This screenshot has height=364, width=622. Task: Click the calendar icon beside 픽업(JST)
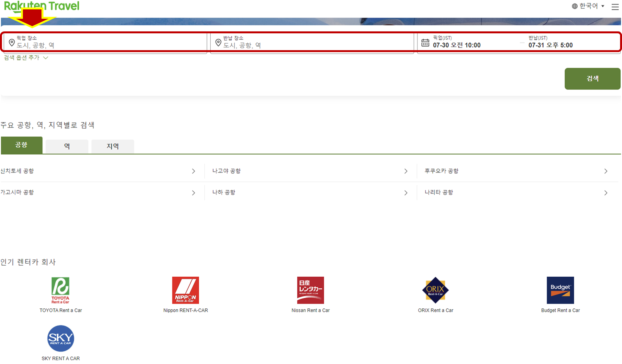(x=425, y=42)
